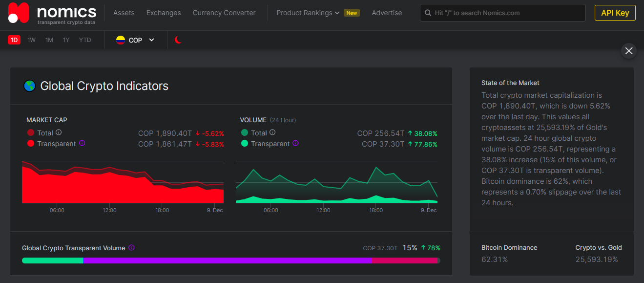Click info icon next to Volume Total
This screenshot has width=644, height=283.
[272, 132]
